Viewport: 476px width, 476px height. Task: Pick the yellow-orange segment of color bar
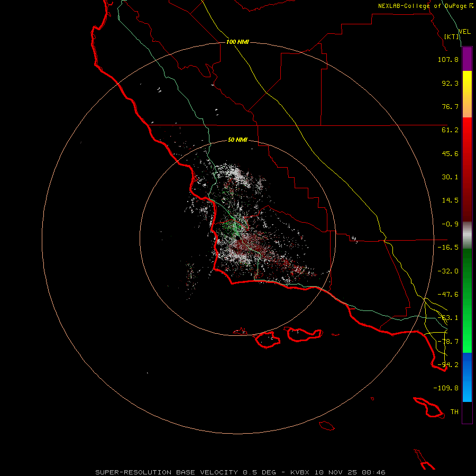click(x=467, y=94)
